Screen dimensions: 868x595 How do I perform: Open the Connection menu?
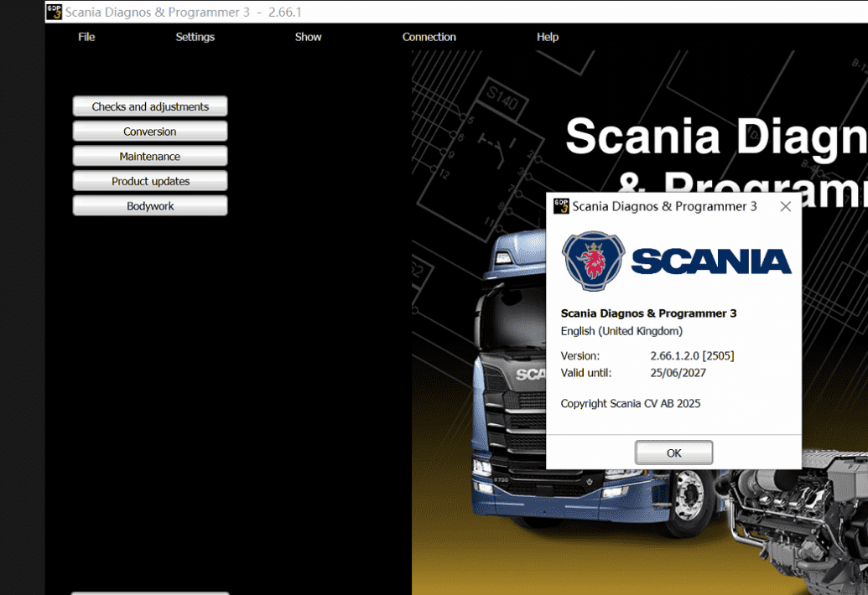coord(429,37)
